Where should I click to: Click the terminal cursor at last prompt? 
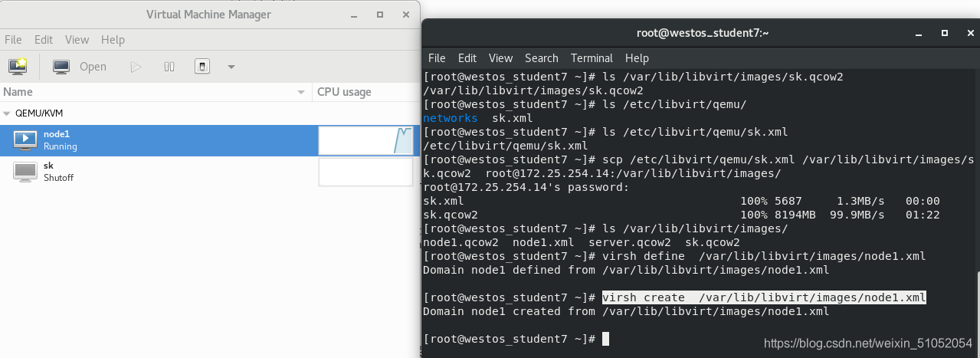coord(605,339)
